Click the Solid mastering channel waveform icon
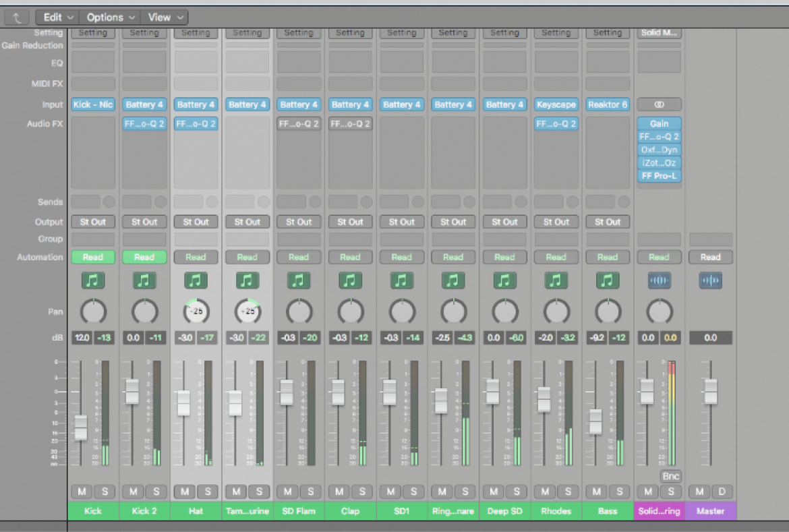Viewport: 789px width, 532px height. pos(659,280)
